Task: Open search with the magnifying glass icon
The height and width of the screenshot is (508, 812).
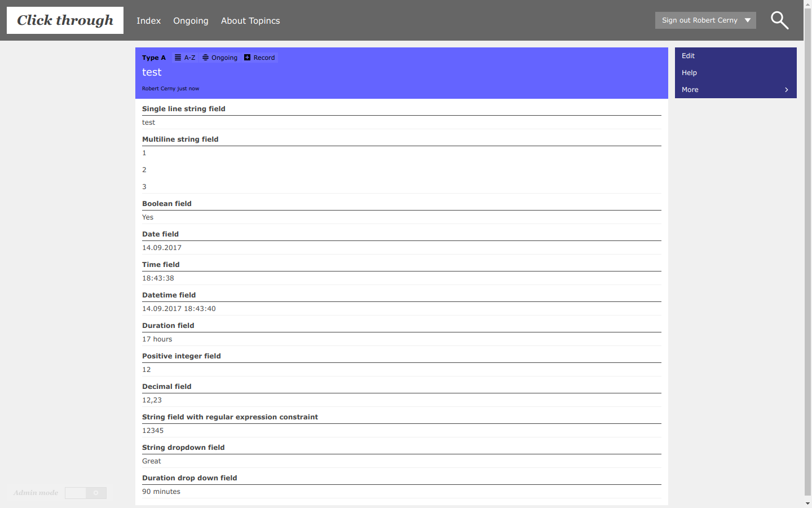Action: coord(779,20)
